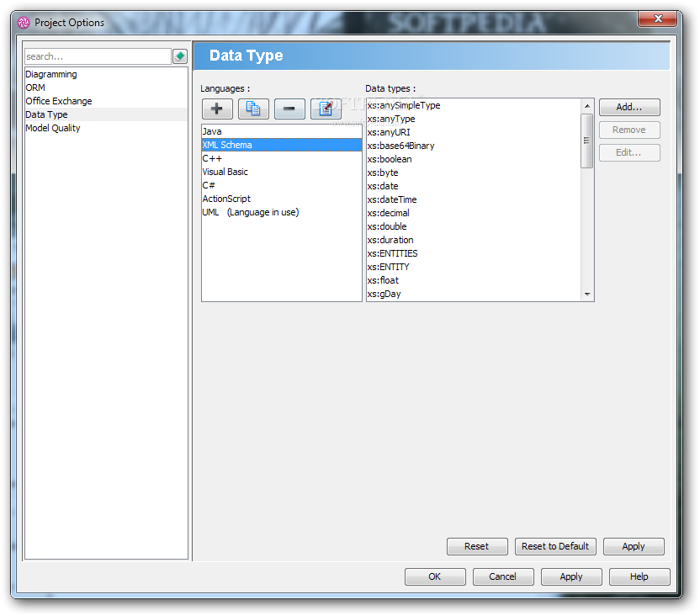The width and height of the screenshot is (700, 616).
Task: Click the Edit... data type button
Action: [629, 152]
